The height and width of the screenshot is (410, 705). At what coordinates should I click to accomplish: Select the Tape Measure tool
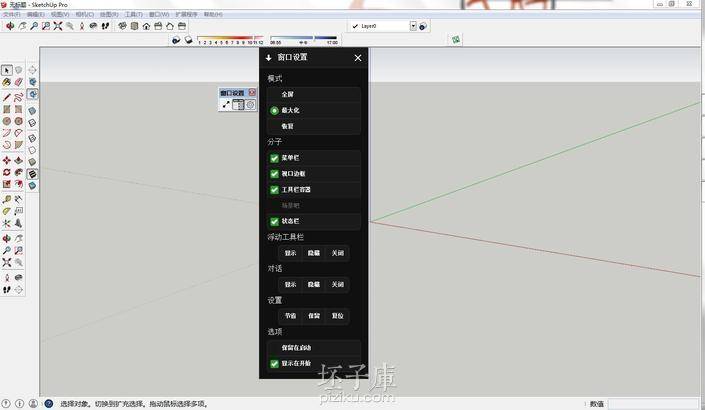pyautogui.click(x=6, y=199)
